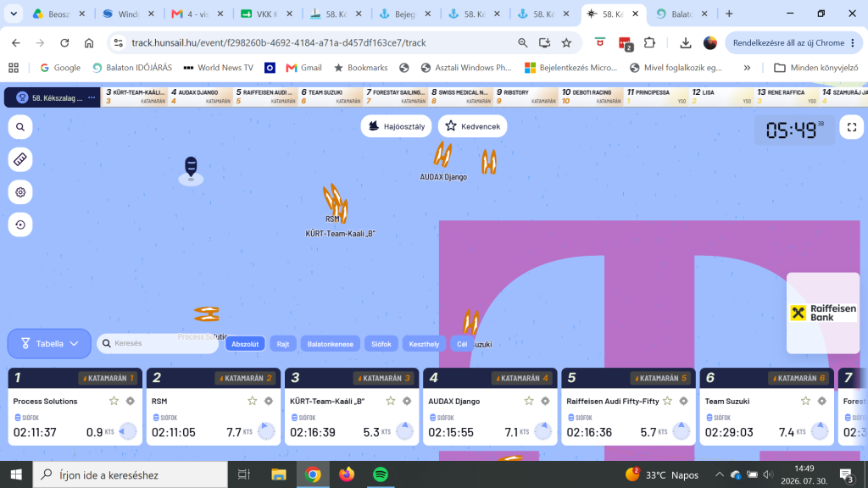Reload the page
This screenshot has width=868, height=488.
click(x=64, y=42)
